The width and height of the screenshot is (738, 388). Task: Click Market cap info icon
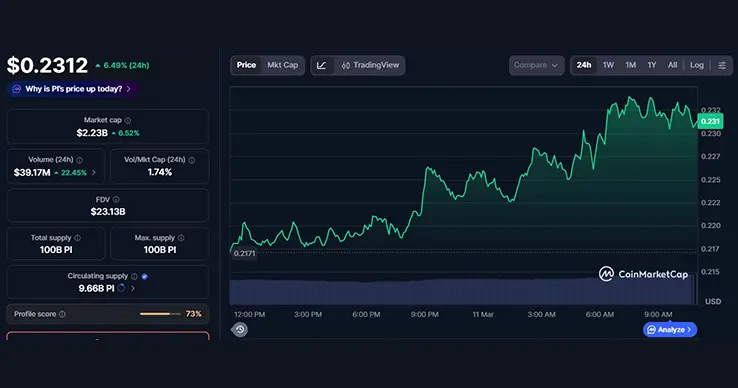[128, 121]
